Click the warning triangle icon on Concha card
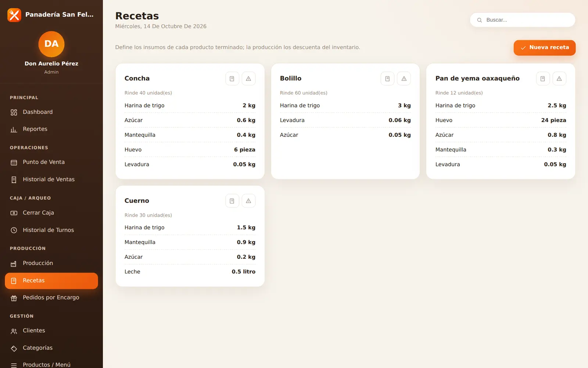Viewport: 588px width, 368px height. click(248, 78)
